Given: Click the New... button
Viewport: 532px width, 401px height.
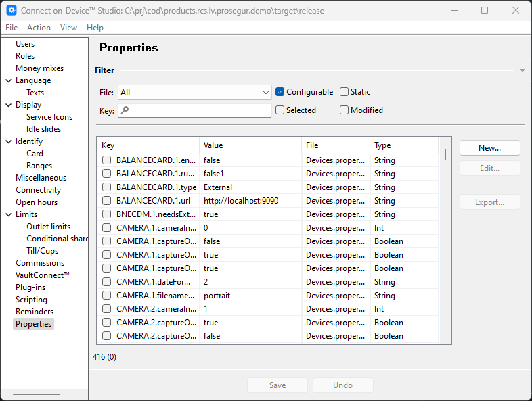Looking at the screenshot, I should 489,148.
